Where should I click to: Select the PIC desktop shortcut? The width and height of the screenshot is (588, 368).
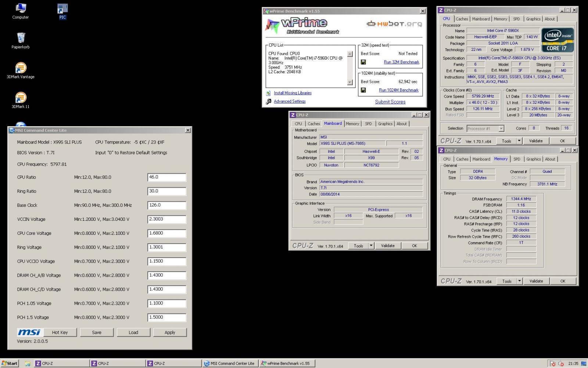[62, 11]
